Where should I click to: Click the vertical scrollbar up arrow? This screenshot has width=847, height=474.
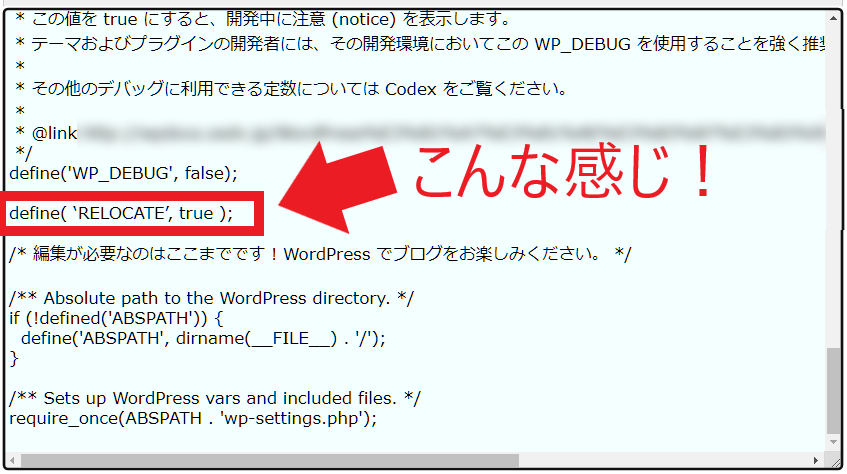[x=834, y=18]
